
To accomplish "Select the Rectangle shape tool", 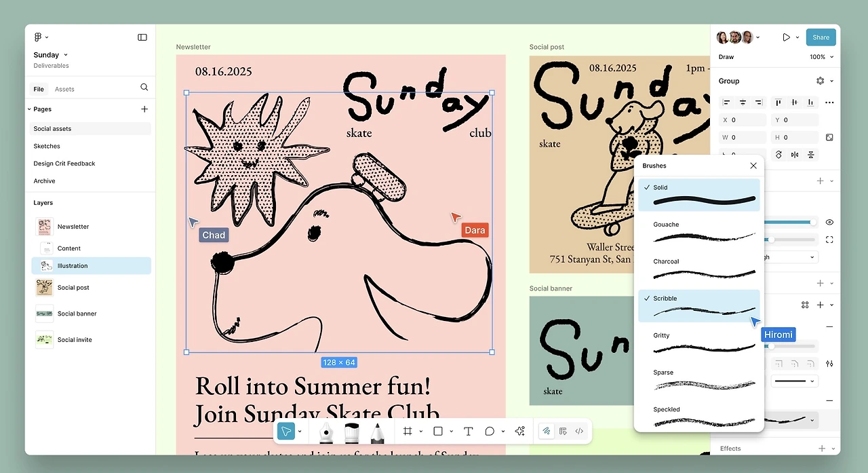I will 438,431.
